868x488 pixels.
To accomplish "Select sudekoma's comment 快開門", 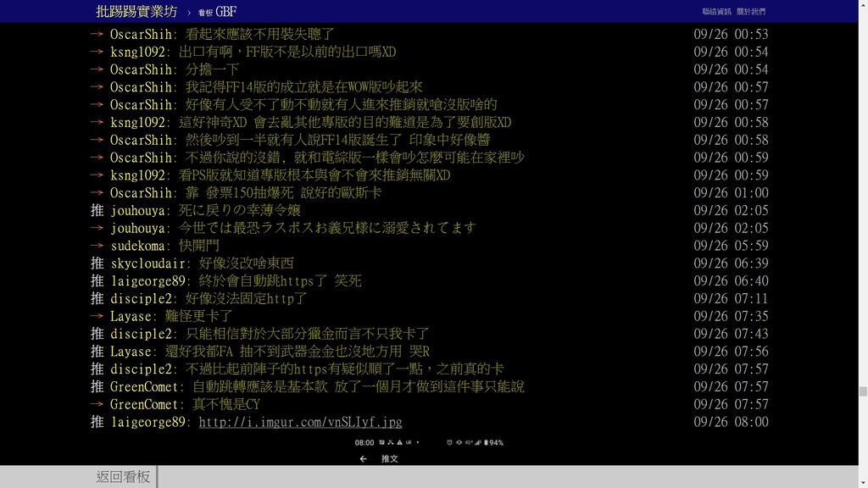I will point(198,246).
